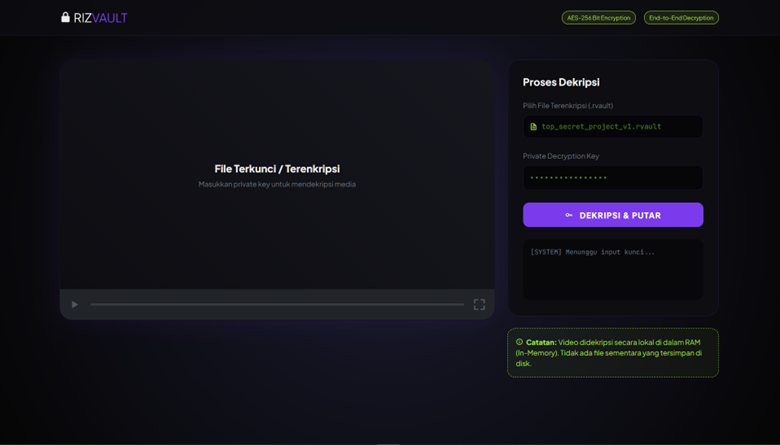The height and width of the screenshot is (445, 780).
Task: Click the info icon beside Catatan
Action: [520, 342]
